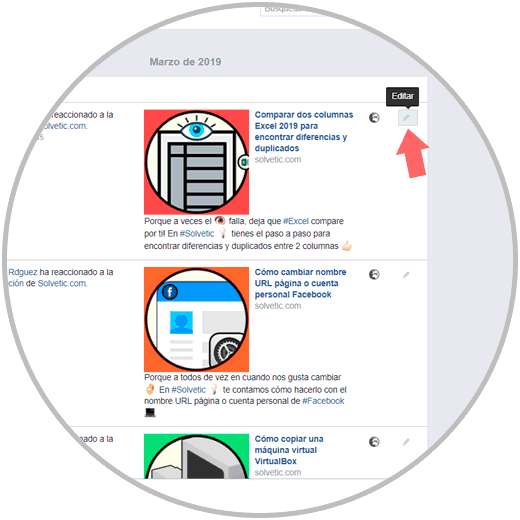Click the pencil edit icon for the VirtualBox post

tap(406, 442)
